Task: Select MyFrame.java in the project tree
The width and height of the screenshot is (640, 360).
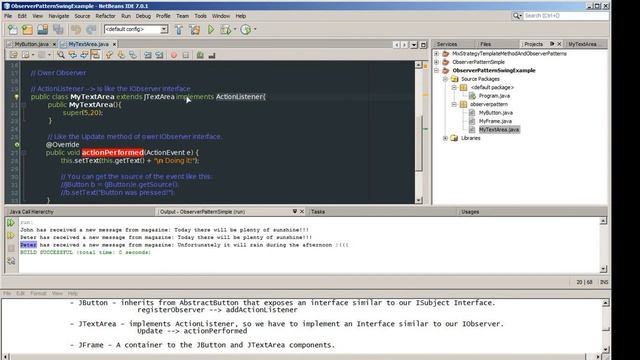Action: click(495, 121)
